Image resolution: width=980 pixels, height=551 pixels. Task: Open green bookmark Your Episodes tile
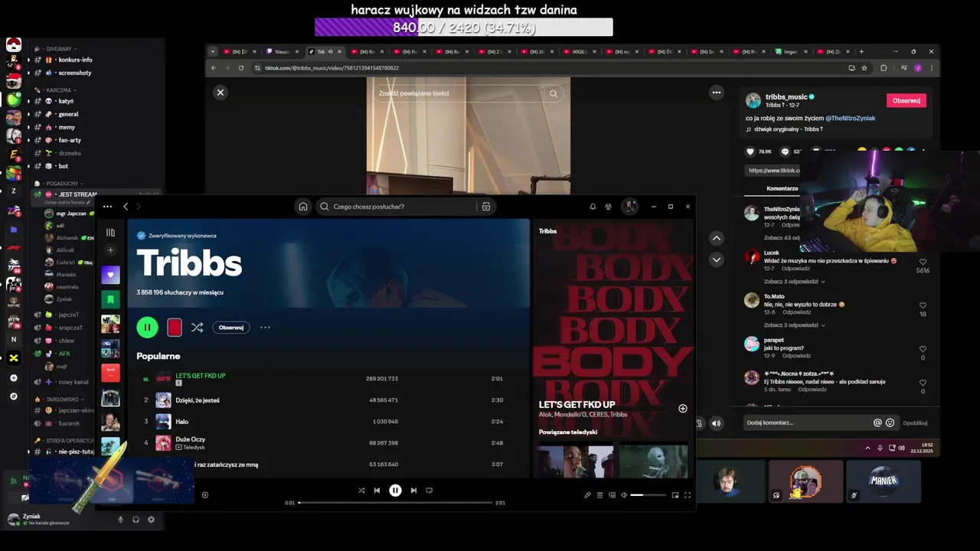coord(110,299)
